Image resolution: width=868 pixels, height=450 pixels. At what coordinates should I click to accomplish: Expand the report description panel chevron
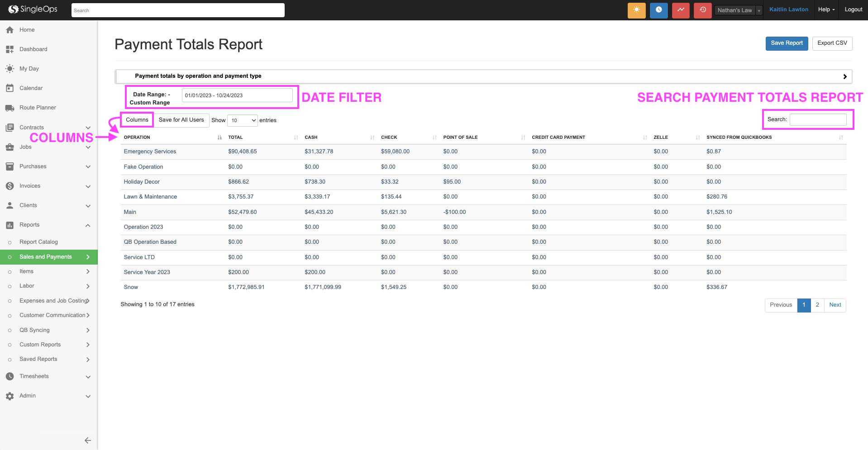844,76
